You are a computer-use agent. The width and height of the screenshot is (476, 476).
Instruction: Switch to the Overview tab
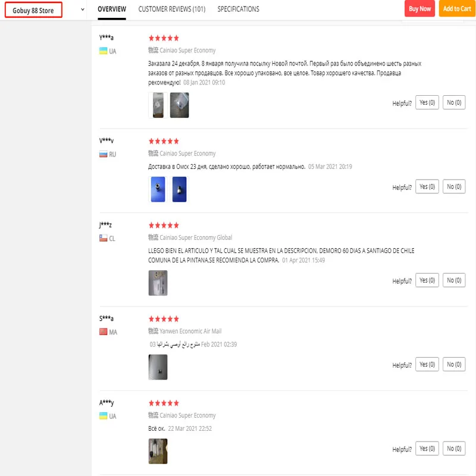(112, 9)
